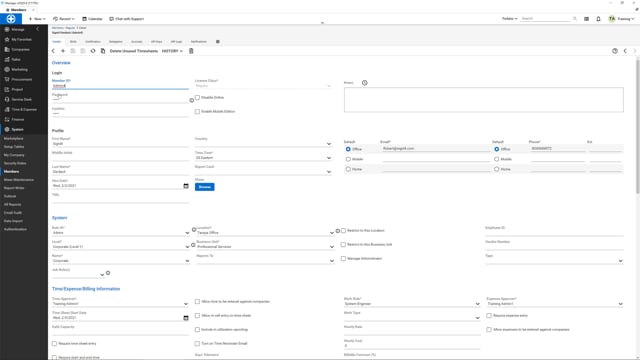Check Require expense entry
Viewport: 640px width, 360px height.
(x=489, y=316)
